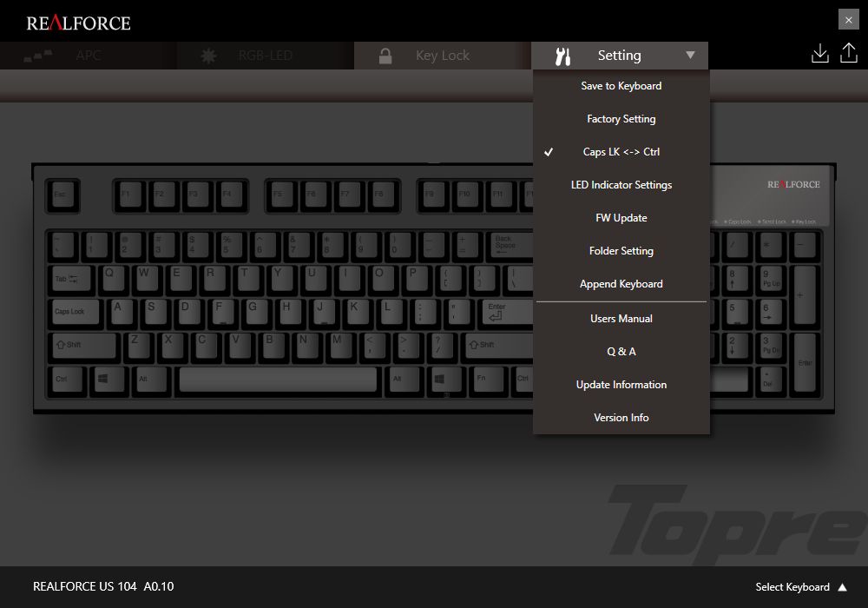868x608 pixels.
Task: Click the APC steps icon
Action: [38, 56]
